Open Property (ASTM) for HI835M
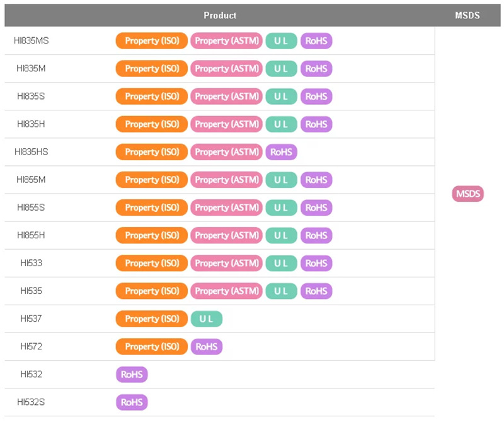The width and height of the screenshot is (504, 427). pyautogui.click(x=226, y=69)
